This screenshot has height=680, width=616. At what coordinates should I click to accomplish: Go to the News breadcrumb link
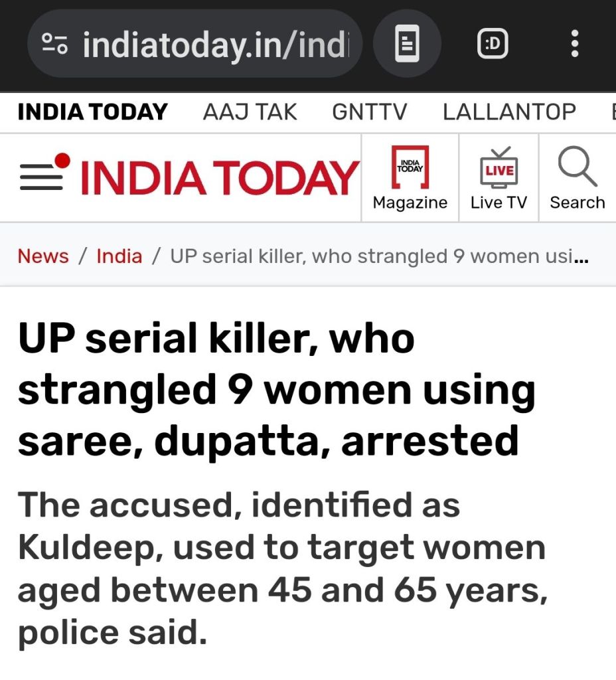tap(43, 256)
